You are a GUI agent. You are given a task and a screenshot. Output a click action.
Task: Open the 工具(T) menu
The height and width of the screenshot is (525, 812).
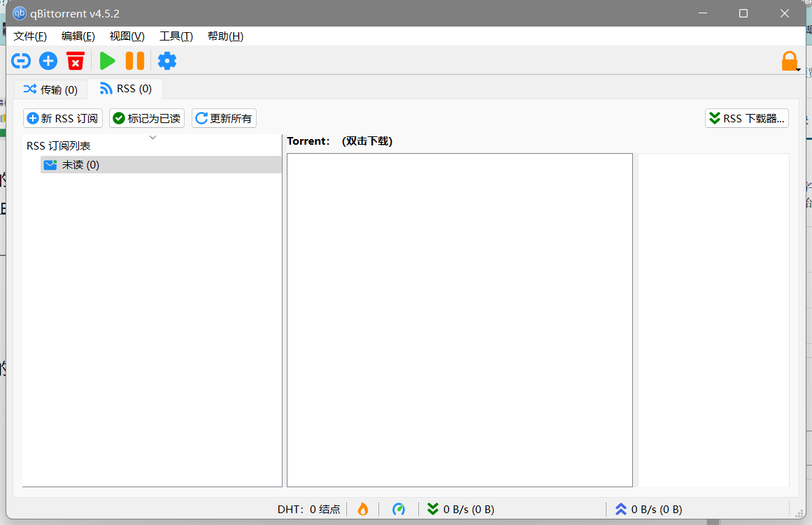pos(176,36)
